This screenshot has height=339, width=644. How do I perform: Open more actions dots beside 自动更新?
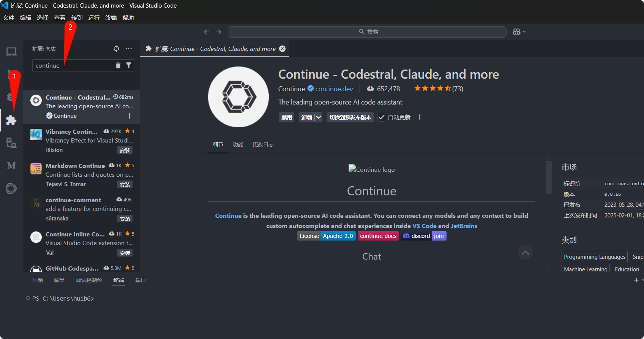[420, 117]
